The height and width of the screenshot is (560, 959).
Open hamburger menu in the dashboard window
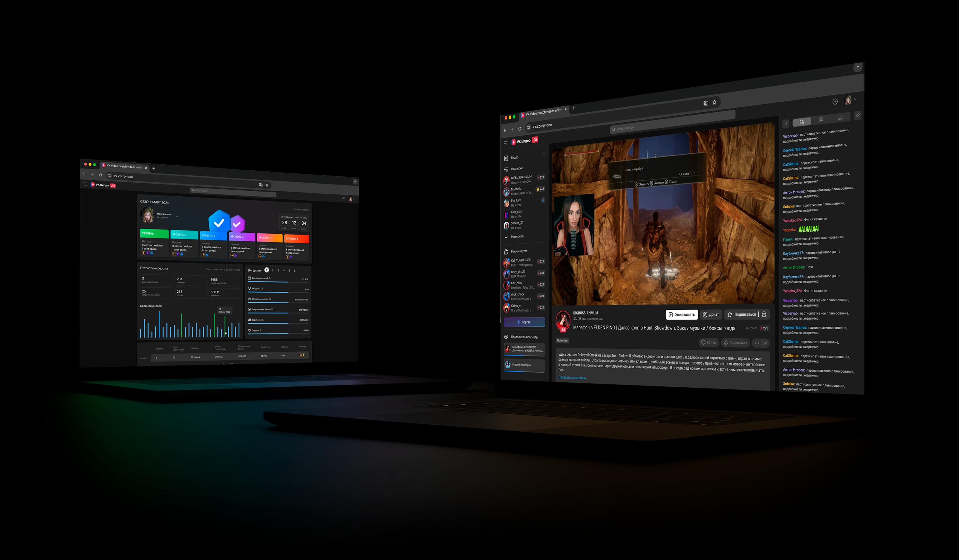85,184
